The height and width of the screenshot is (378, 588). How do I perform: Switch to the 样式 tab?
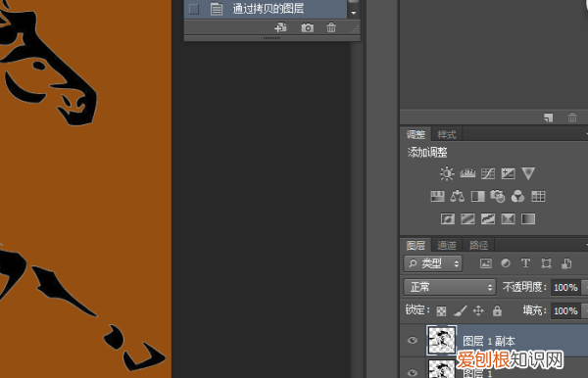(447, 134)
